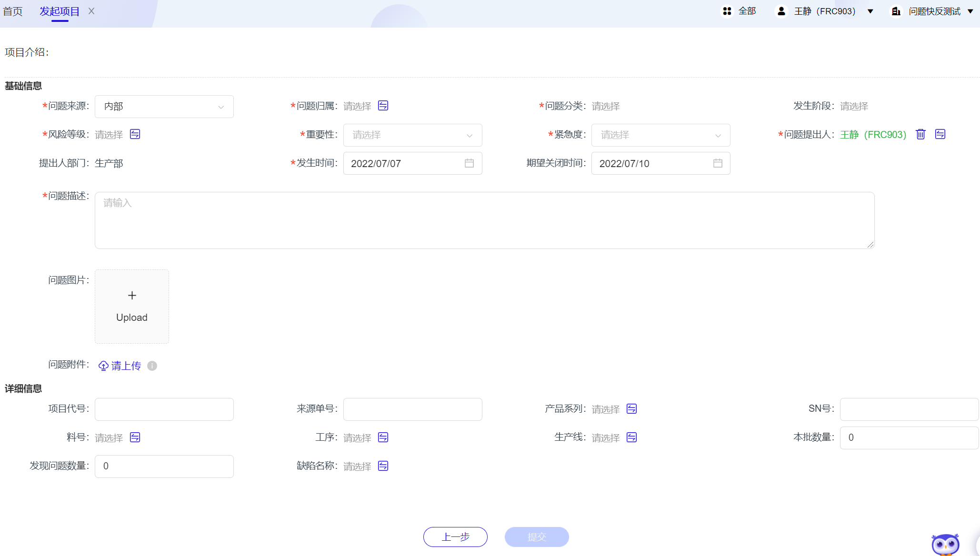The height and width of the screenshot is (556, 980).
Task: Switch to the 首页 tab
Action: (x=13, y=11)
